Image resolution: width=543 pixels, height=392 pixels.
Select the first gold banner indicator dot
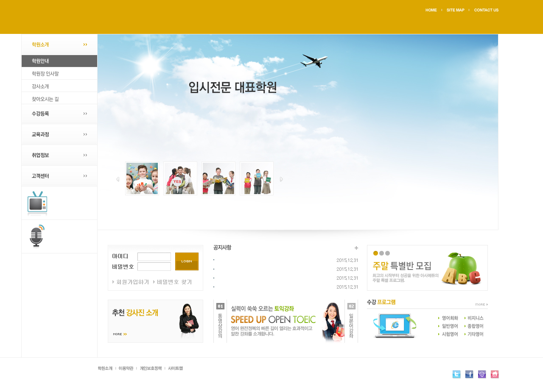[x=375, y=253]
